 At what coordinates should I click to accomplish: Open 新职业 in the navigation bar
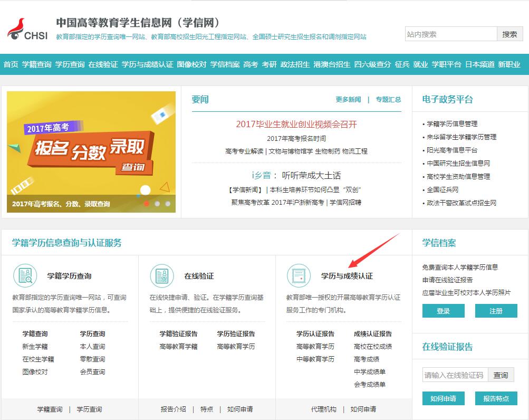pyautogui.click(x=509, y=64)
